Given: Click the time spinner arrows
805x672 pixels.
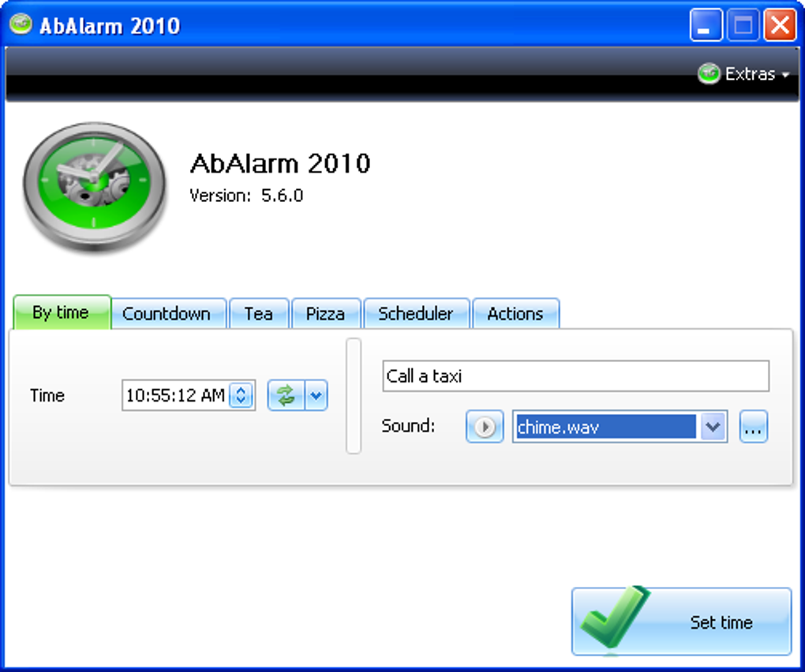Looking at the screenshot, I should [241, 395].
